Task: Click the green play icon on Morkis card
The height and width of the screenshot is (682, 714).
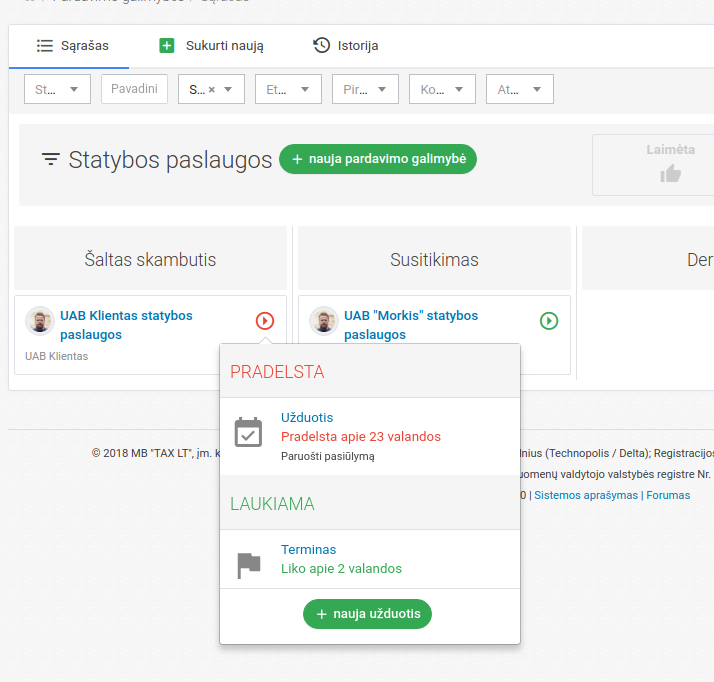Action: (548, 321)
